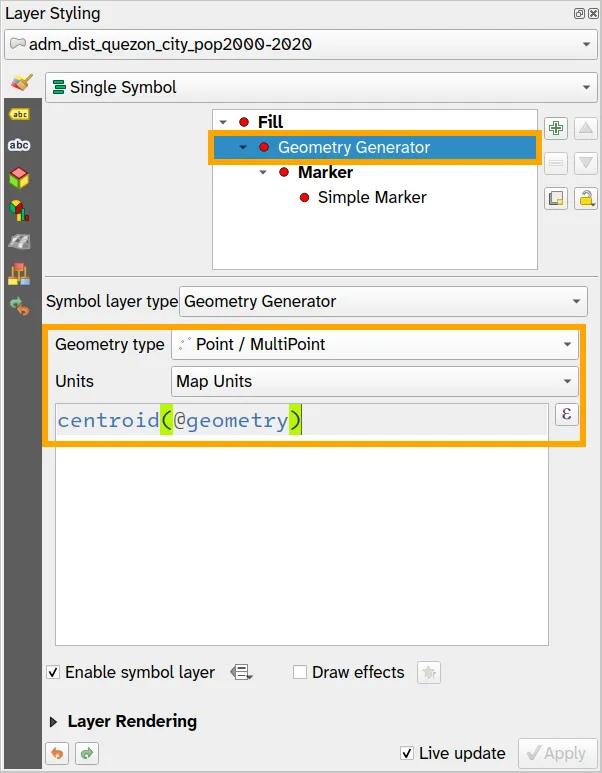Viewport: 602px width, 773px height.
Task: Open the expression editor epsilon button
Action: pyautogui.click(x=567, y=415)
